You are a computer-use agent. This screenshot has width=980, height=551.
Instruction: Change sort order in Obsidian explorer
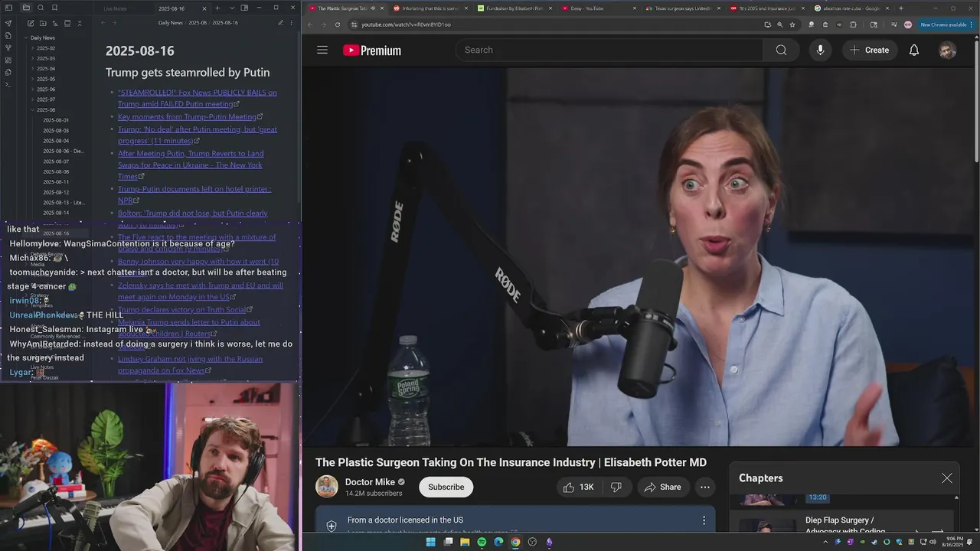coord(55,23)
